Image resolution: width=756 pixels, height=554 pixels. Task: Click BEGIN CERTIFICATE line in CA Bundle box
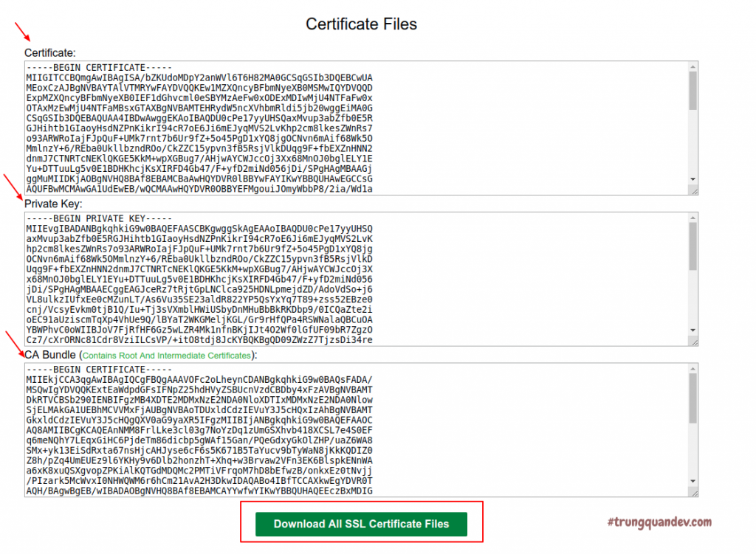pyautogui.click(x=99, y=370)
